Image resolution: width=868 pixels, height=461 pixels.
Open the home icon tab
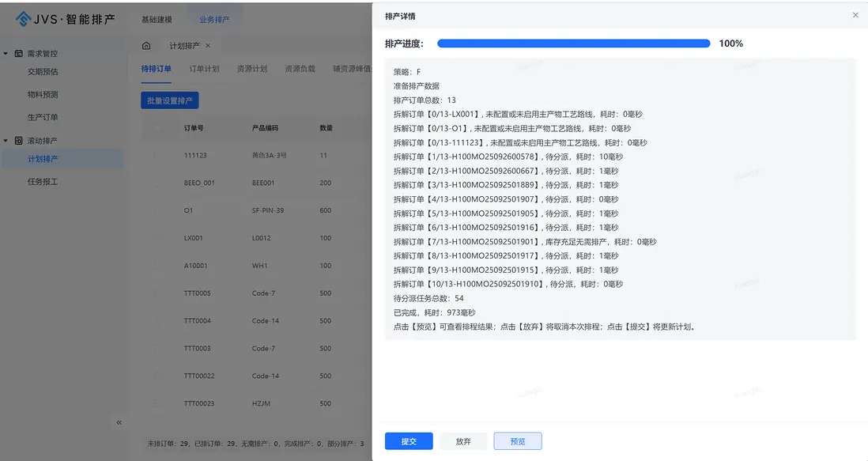point(146,45)
